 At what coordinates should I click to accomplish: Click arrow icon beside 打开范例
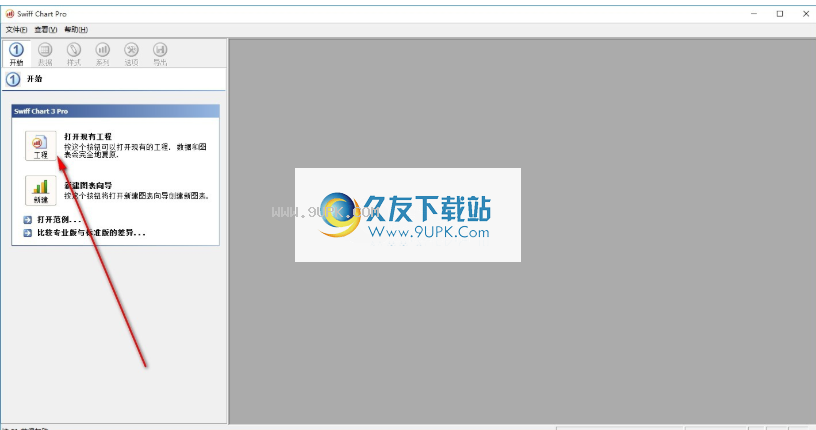(28, 220)
